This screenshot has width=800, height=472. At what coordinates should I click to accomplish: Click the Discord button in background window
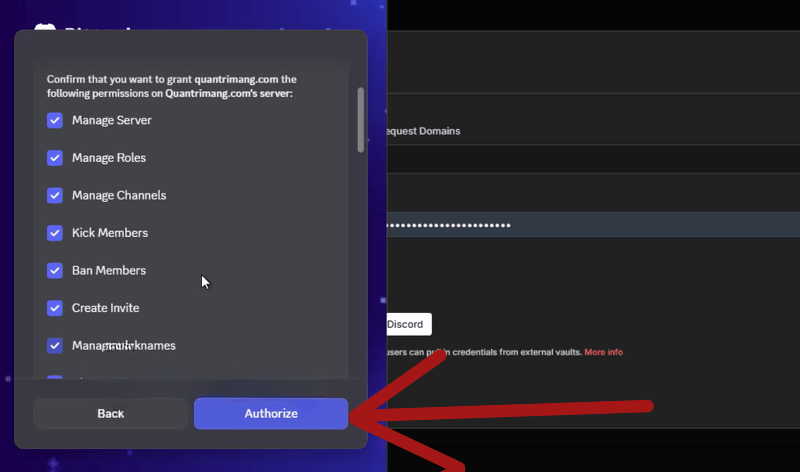tap(409, 324)
